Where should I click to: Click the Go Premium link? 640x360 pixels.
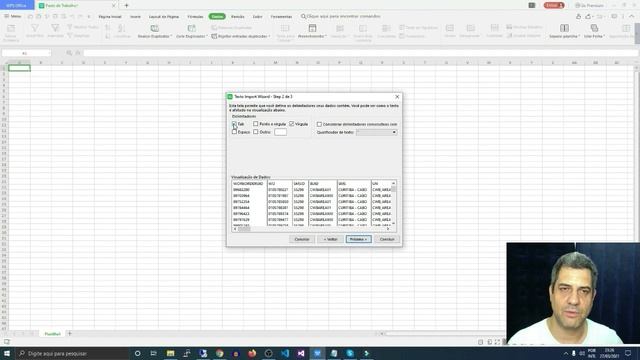click(589, 5)
